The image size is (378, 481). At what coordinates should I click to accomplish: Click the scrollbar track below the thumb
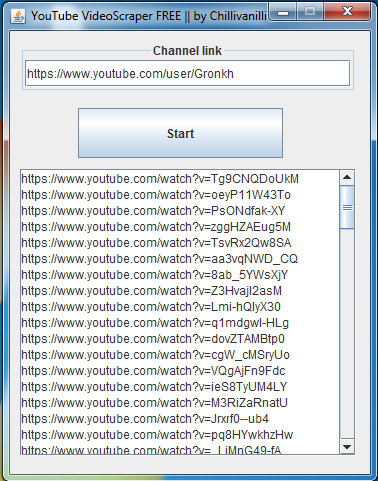point(347,333)
